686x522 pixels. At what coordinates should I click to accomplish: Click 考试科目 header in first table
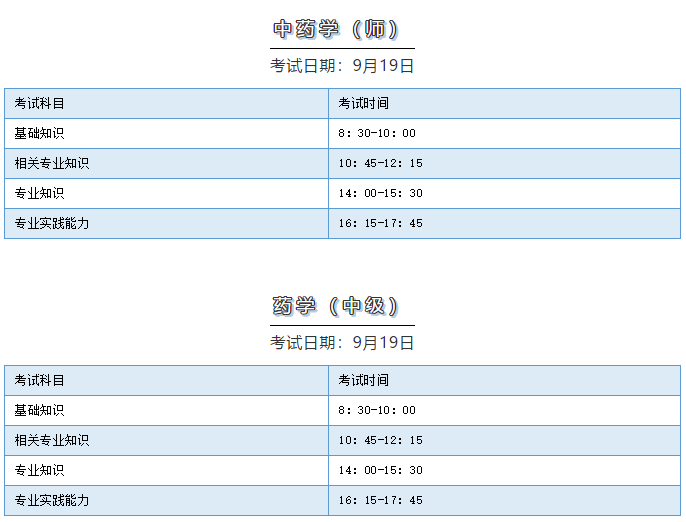point(39,103)
